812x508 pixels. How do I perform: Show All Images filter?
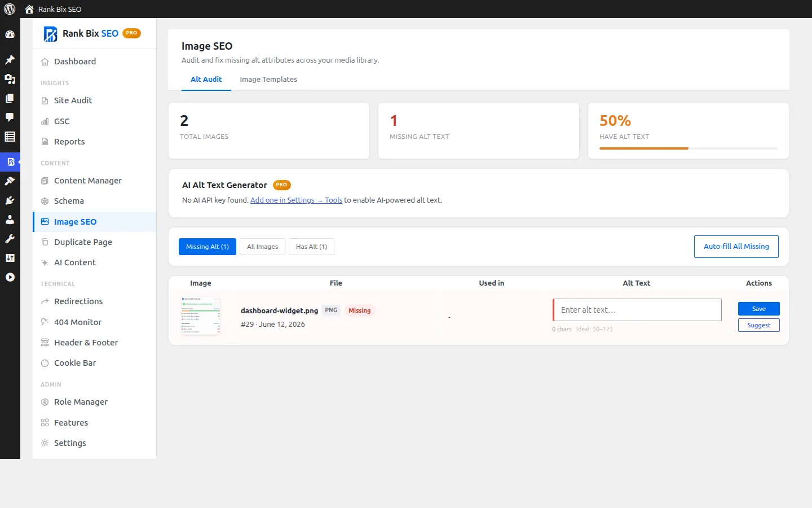click(x=262, y=247)
